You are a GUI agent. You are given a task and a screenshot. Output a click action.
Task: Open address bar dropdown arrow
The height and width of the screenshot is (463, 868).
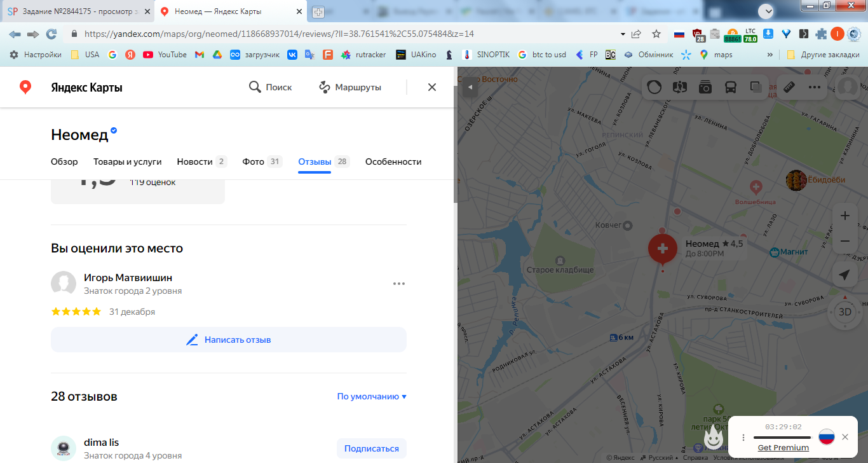point(623,34)
